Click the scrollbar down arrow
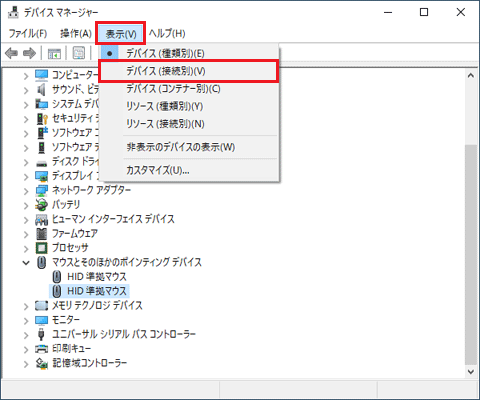This screenshot has height=400, width=480. pos(471,371)
